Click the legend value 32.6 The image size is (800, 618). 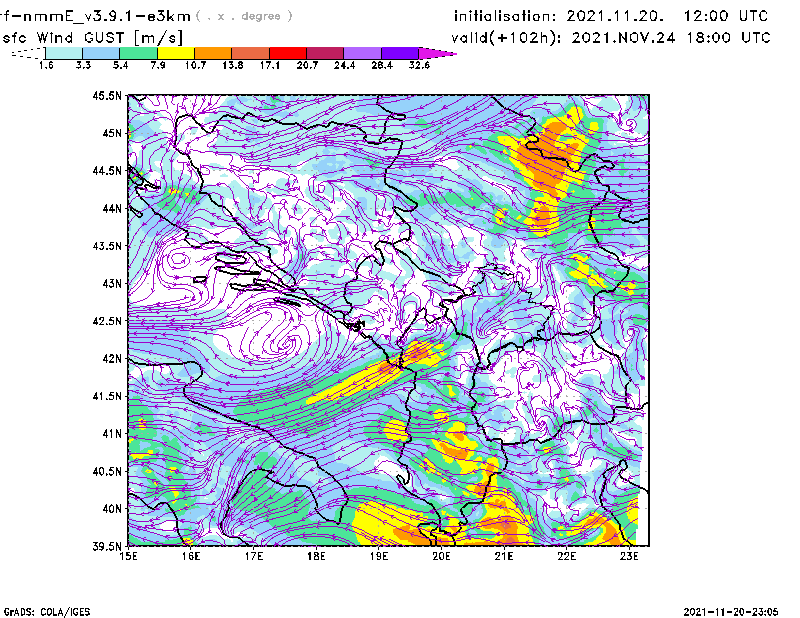coord(419,65)
